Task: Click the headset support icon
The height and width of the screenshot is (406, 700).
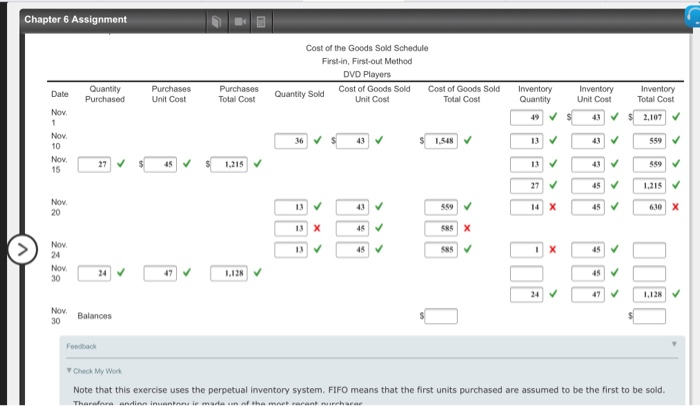Action: (693, 18)
